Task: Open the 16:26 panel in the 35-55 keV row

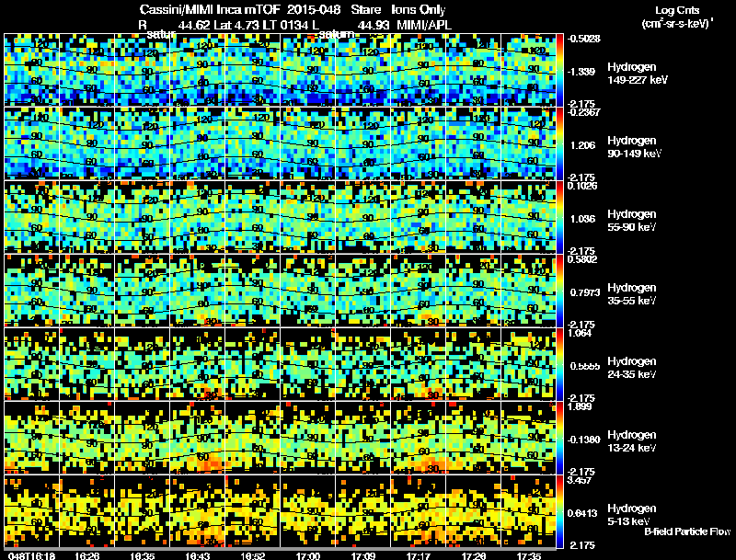Action: pos(87,291)
